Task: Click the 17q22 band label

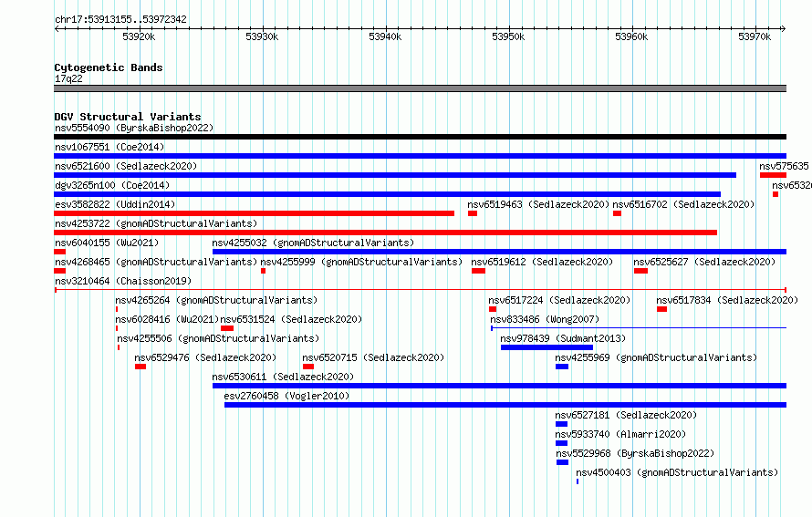Action: 68,78
